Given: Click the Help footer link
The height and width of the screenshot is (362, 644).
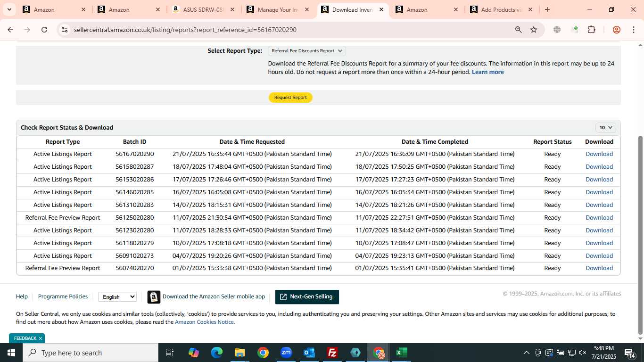Looking at the screenshot, I should (x=22, y=296).
